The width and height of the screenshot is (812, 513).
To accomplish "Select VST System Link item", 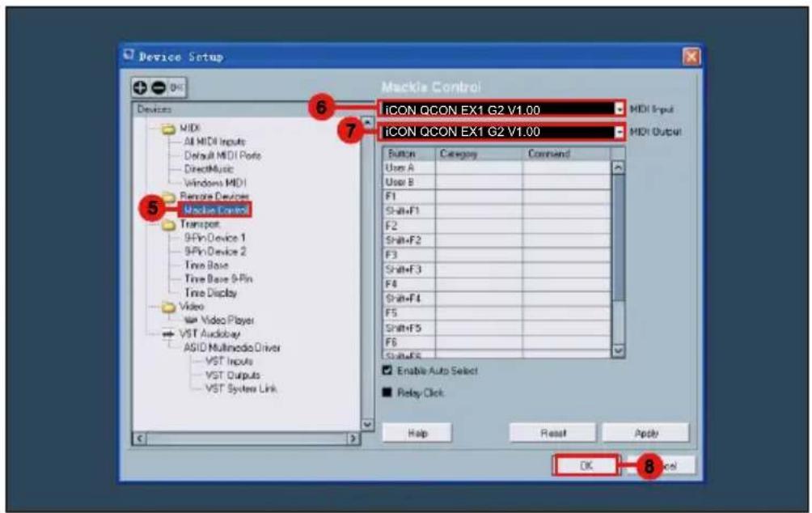I will [x=241, y=388].
